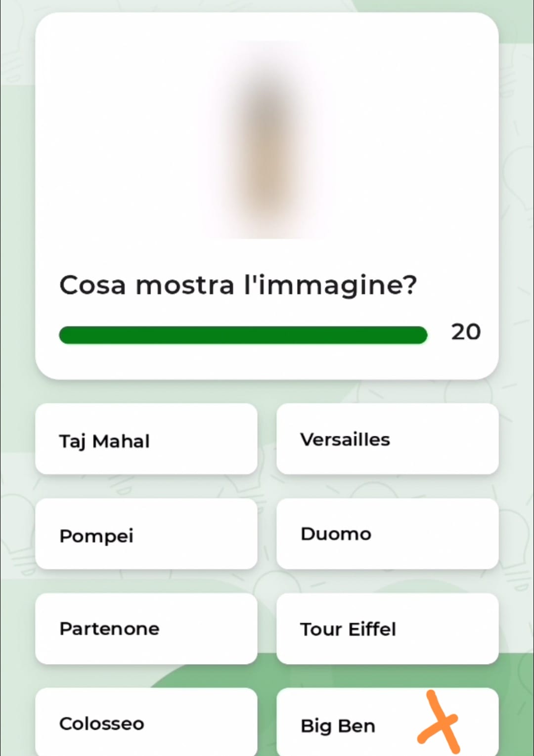Click the right end of the green timer bar
The width and height of the screenshot is (534, 756).
420,335
